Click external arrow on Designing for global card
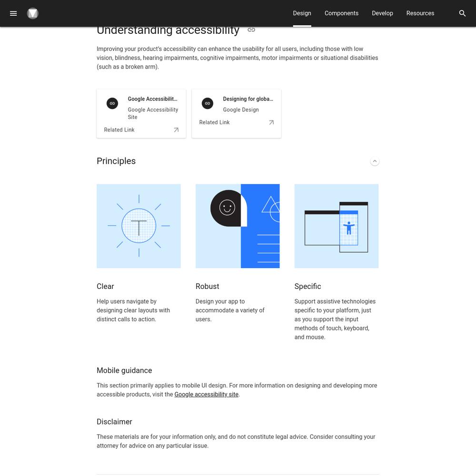 point(271,122)
